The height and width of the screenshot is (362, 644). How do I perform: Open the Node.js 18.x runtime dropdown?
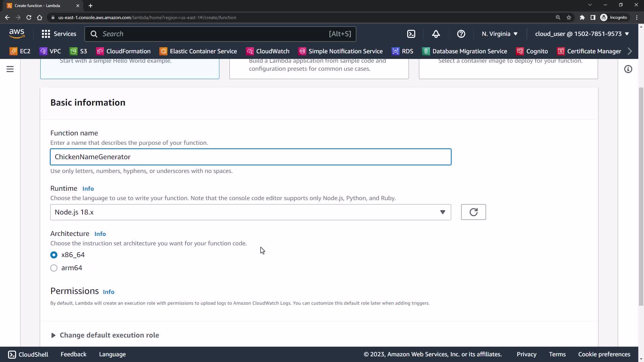pos(250,212)
